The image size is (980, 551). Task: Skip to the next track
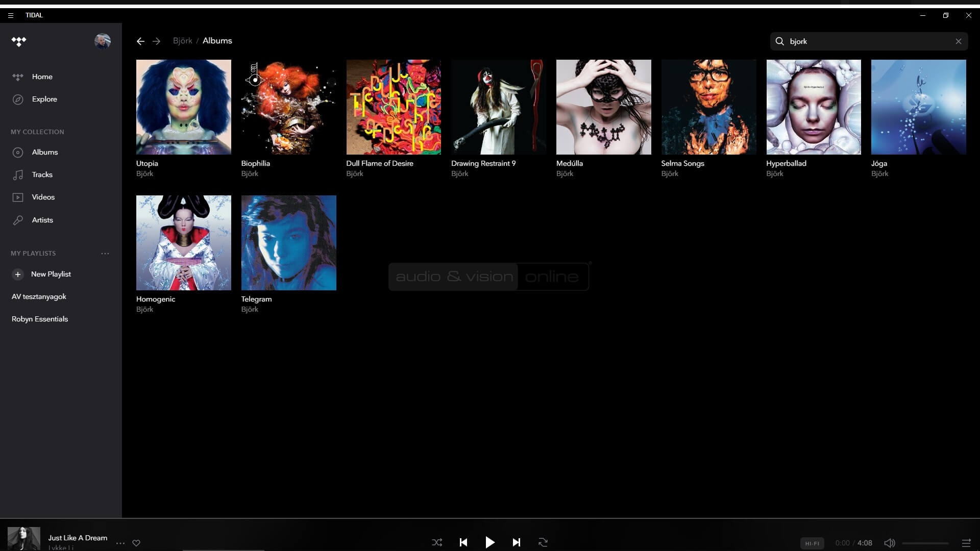coord(516,542)
